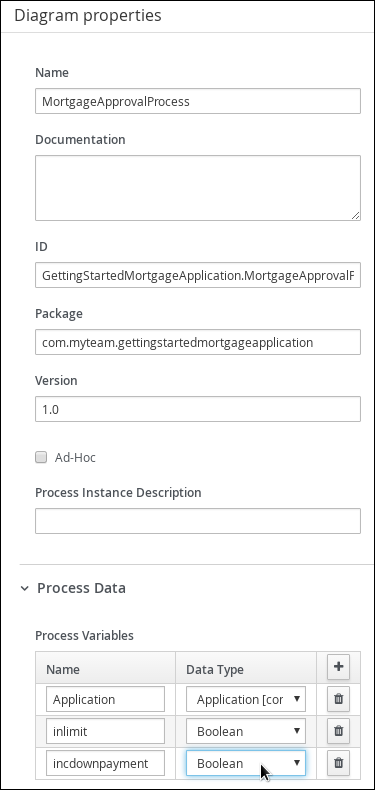
Task: Click the Documentation label
Action: [x=80, y=140]
